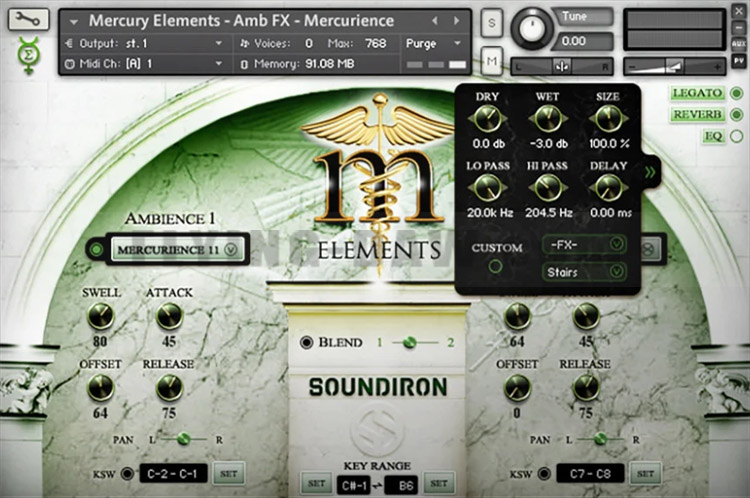Image resolution: width=750 pixels, height=498 pixels.
Task: Click Ambience 2 OFFSET knob showing 0
Action: click(x=518, y=387)
